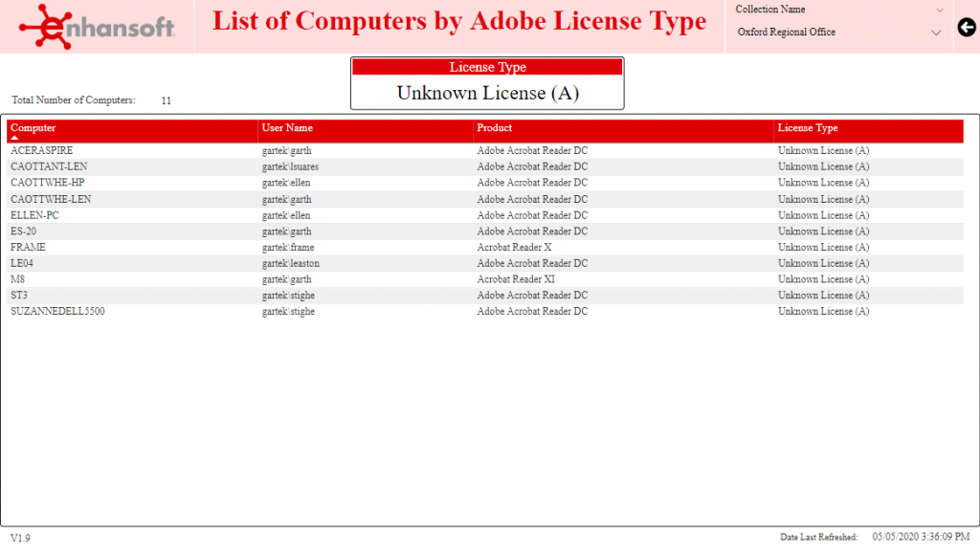This screenshot has height=551, width=980.
Task: Click gartek\ellen in the CAOTTWHE-HP row
Action: 285,183
